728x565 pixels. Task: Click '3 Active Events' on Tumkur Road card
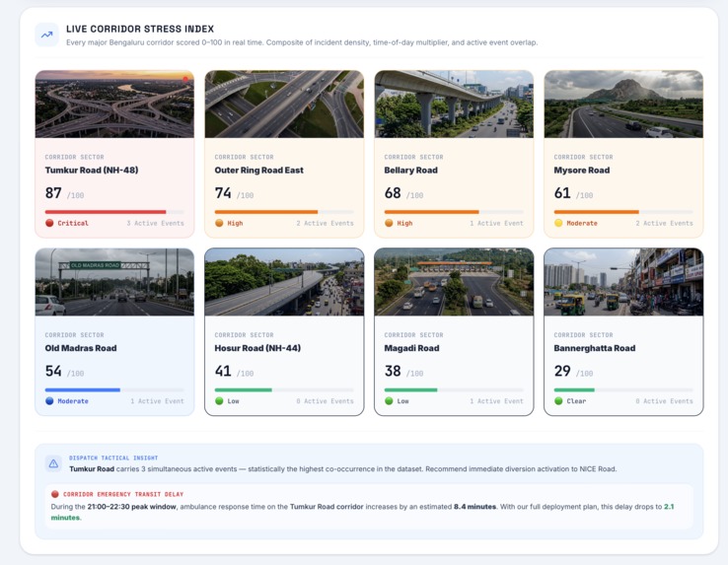[x=156, y=223]
